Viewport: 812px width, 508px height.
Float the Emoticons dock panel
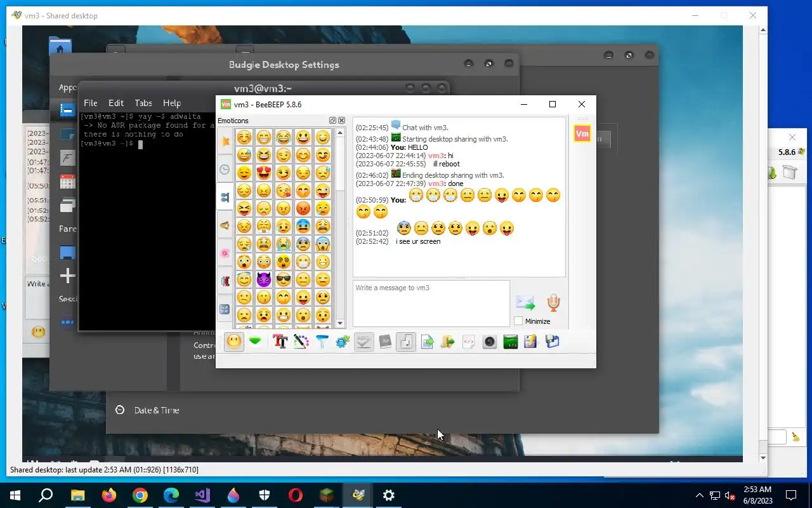332,121
